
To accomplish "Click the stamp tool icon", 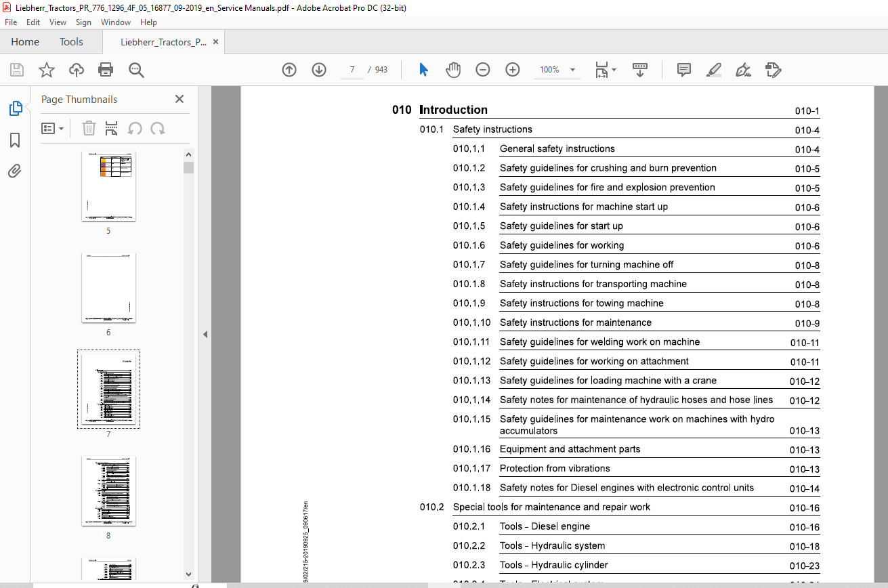I will click(x=773, y=70).
